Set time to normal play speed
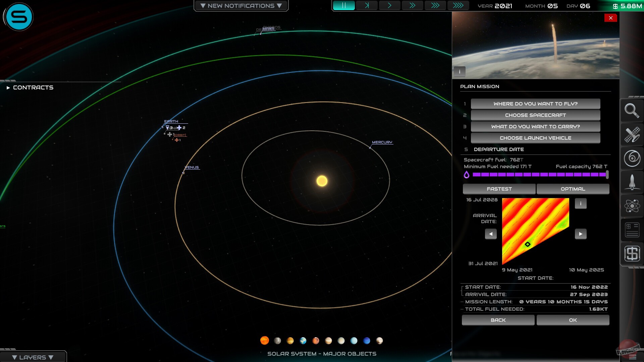The height and width of the screenshot is (362, 644). [389, 6]
